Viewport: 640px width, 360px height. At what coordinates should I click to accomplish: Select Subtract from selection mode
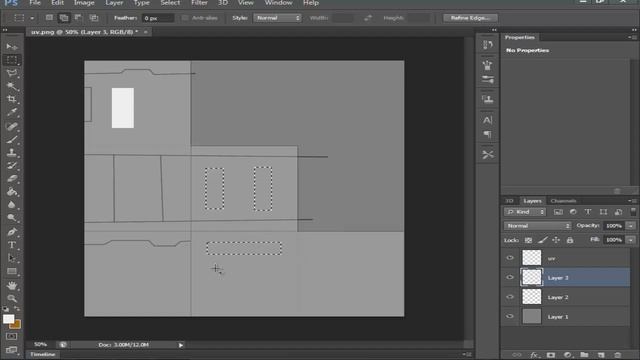pos(78,18)
